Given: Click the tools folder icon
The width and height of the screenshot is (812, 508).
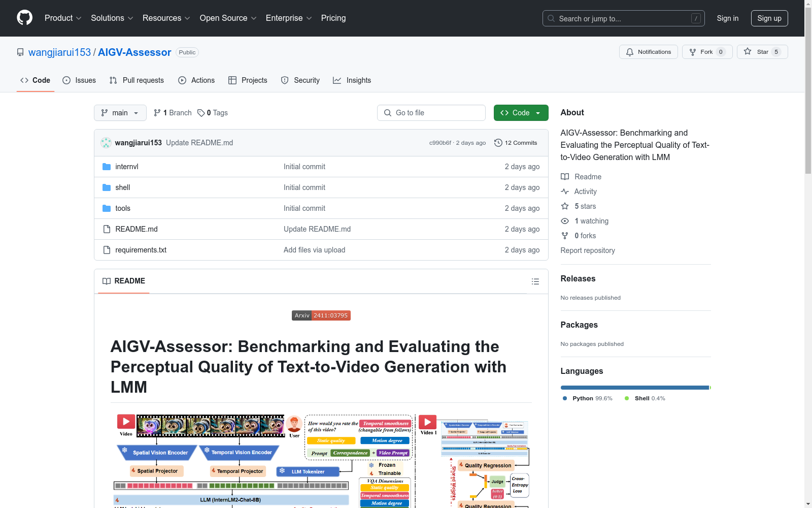Looking at the screenshot, I should coord(107,208).
